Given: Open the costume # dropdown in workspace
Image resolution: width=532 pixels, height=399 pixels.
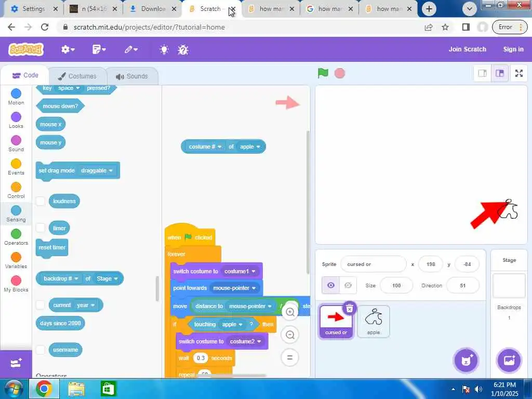Looking at the screenshot, I should pos(205,147).
